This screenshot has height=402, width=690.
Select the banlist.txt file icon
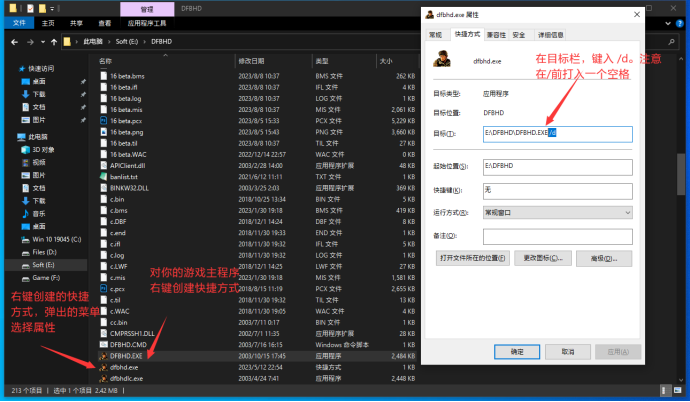coord(102,176)
